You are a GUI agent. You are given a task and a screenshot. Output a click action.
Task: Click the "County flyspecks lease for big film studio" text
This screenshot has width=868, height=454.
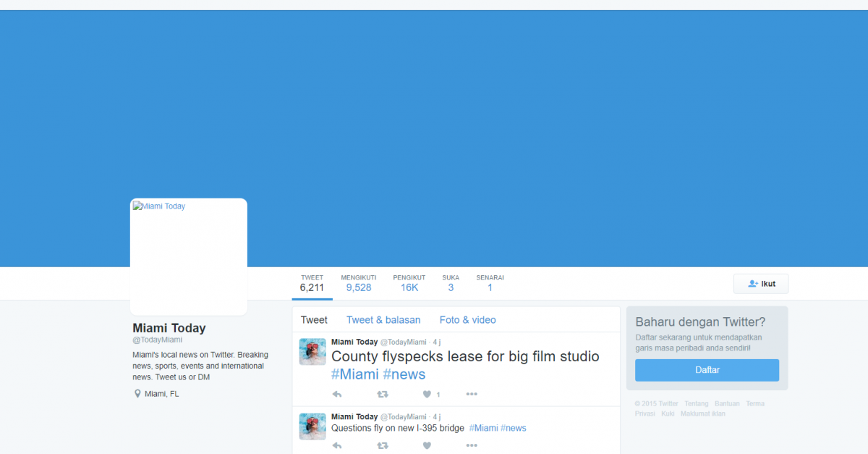pos(465,356)
